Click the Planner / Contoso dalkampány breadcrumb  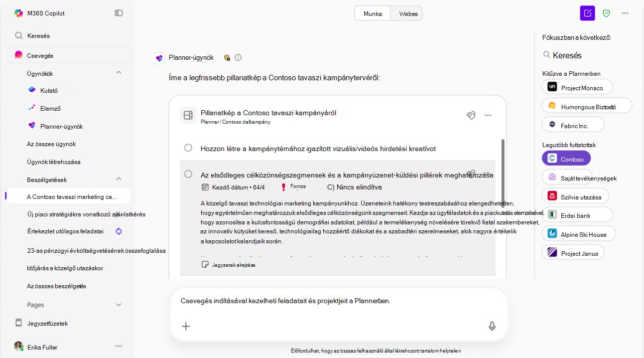(x=236, y=122)
